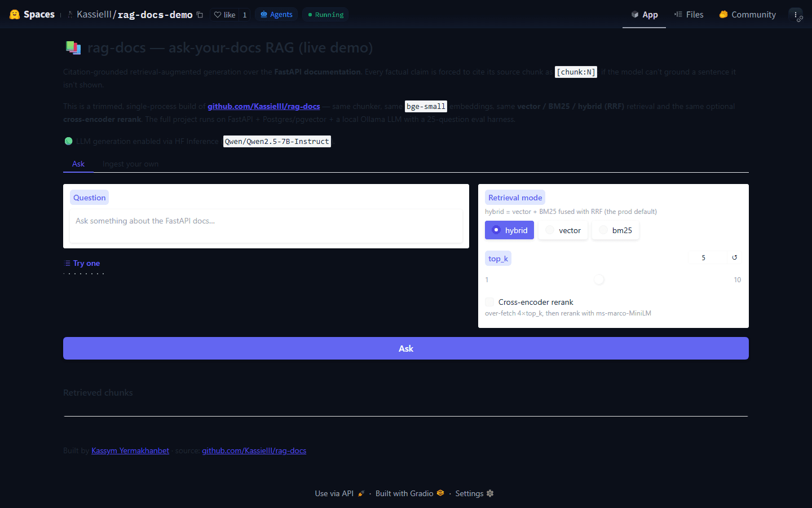This screenshot has height=508, width=812.
Task: Open github.com/Kassielll/rag-docs link in description
Action: pyautogui.click(x=263, y=106)
